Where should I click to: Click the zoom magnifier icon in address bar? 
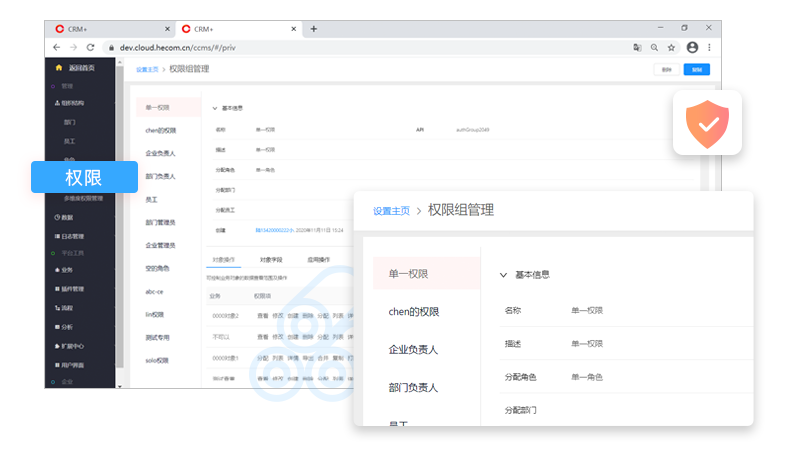pyautogui.click(x=654, y=47)
